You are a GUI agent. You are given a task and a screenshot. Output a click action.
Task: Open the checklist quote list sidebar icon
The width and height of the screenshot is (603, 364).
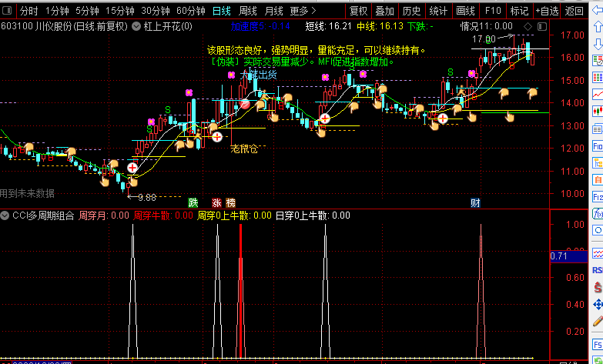click(x=598, y=60)
